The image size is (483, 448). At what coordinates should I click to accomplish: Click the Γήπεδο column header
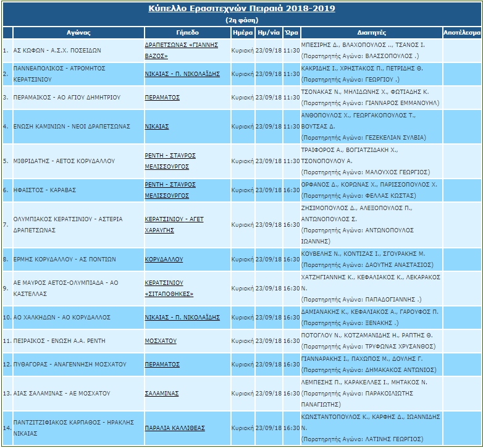tap(187, 32)
